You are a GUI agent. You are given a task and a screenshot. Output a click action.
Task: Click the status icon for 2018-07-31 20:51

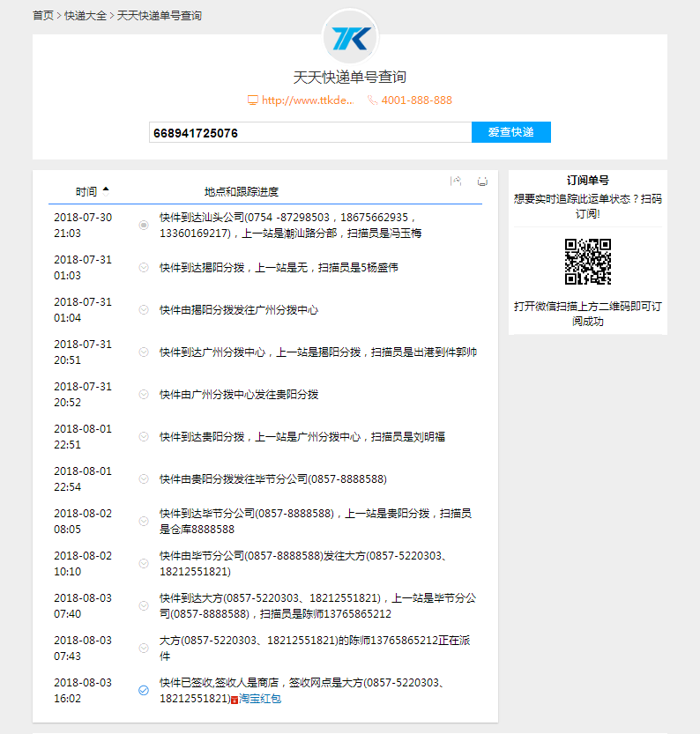pyautogui.click(x=144, y=352)
